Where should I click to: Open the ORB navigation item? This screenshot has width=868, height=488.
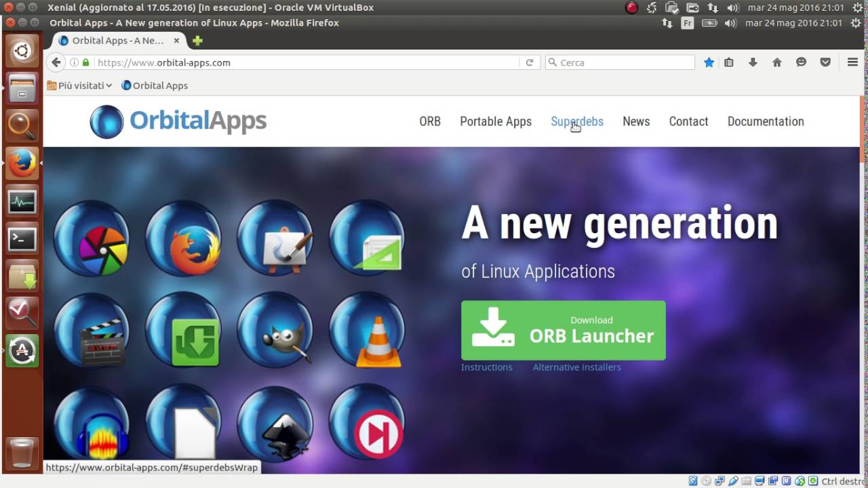pyautogui.click(x=430, y=121)
